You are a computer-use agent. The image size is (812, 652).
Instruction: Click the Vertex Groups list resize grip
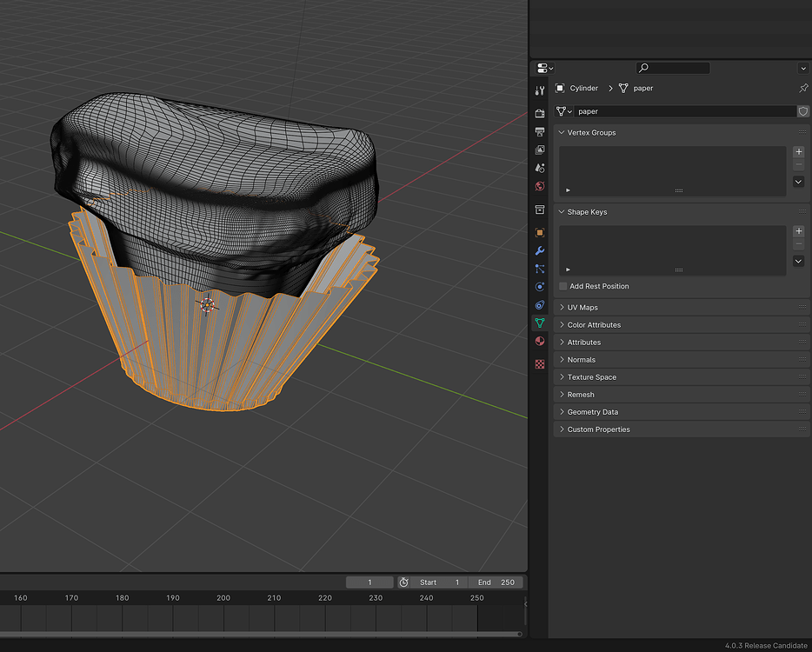coord(679,191)
